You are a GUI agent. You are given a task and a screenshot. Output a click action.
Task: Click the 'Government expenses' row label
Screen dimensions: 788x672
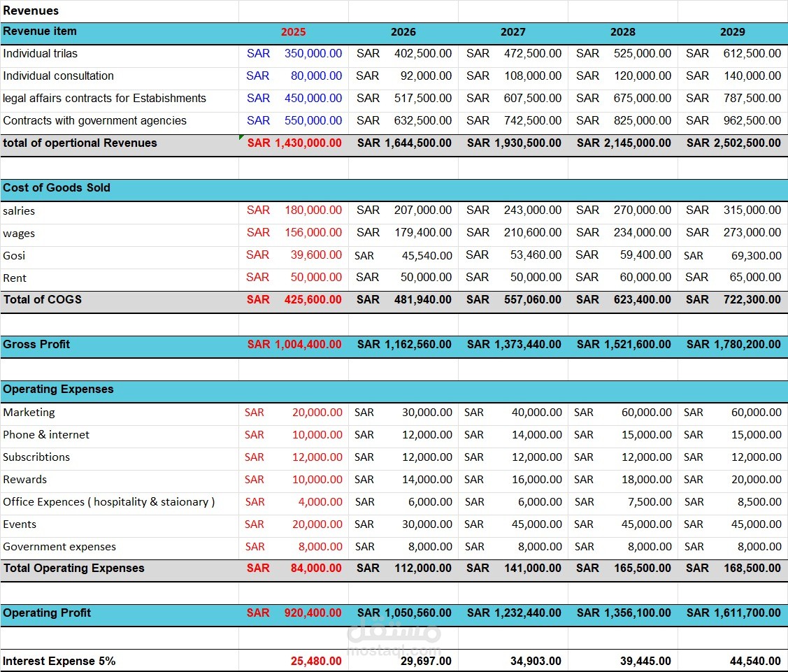pyautogui.click(x=59, y=546)
